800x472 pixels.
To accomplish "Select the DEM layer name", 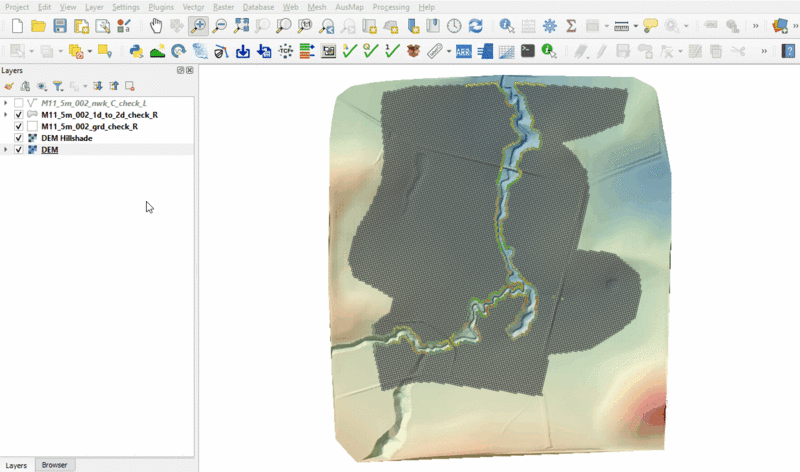I will click(50, 150).
